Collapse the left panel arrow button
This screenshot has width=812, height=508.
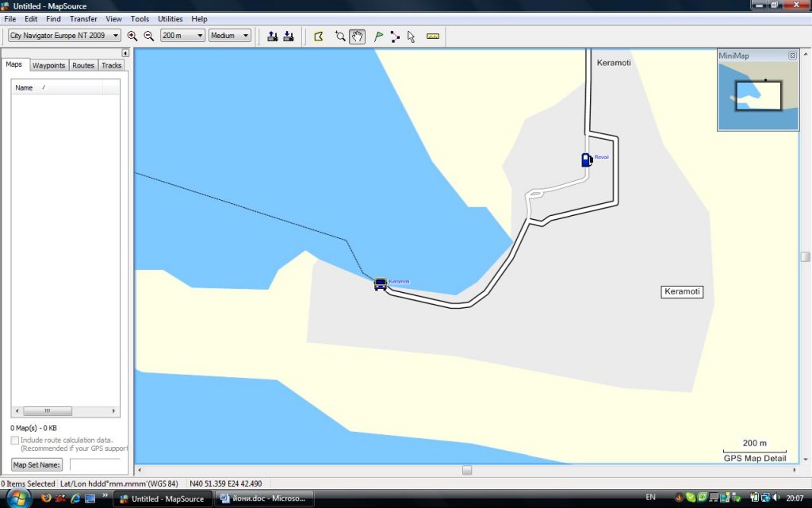tap(124, 53)
